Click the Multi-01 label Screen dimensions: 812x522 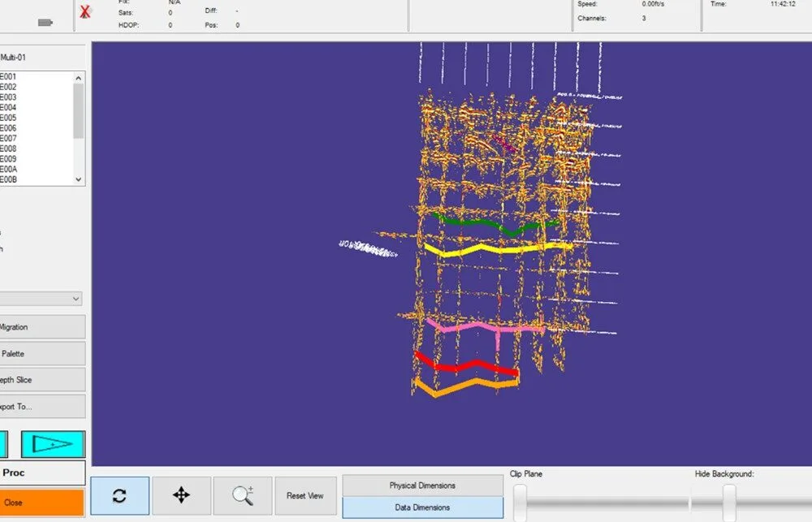13,58
